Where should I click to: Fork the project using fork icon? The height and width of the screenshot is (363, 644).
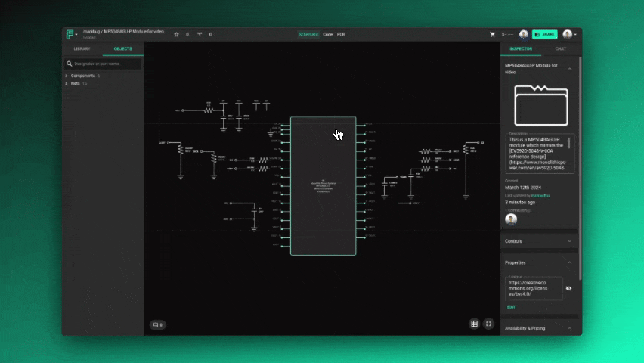pyautogui.click(x=200, y=35)
